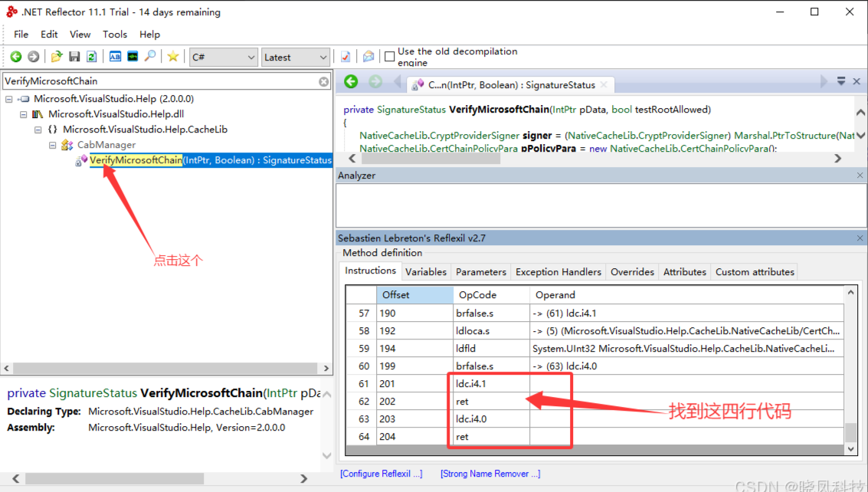Open the tab list menu icon

click(x=841, y=81)
